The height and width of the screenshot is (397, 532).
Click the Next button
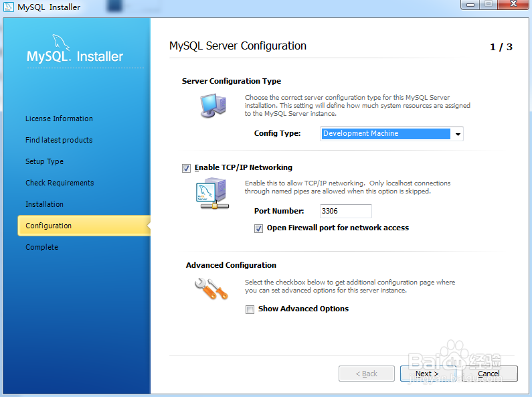(x=428, y=374)
